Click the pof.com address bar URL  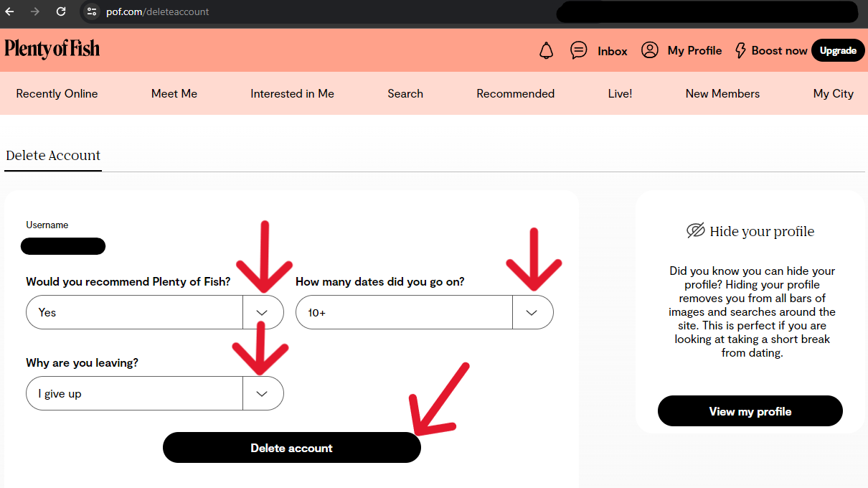coord(158,12)
